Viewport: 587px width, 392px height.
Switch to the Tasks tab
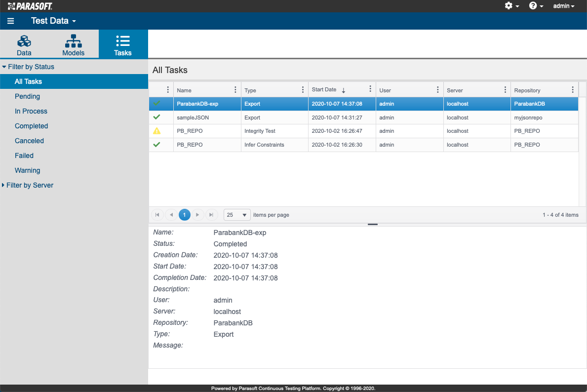(123, 45)
